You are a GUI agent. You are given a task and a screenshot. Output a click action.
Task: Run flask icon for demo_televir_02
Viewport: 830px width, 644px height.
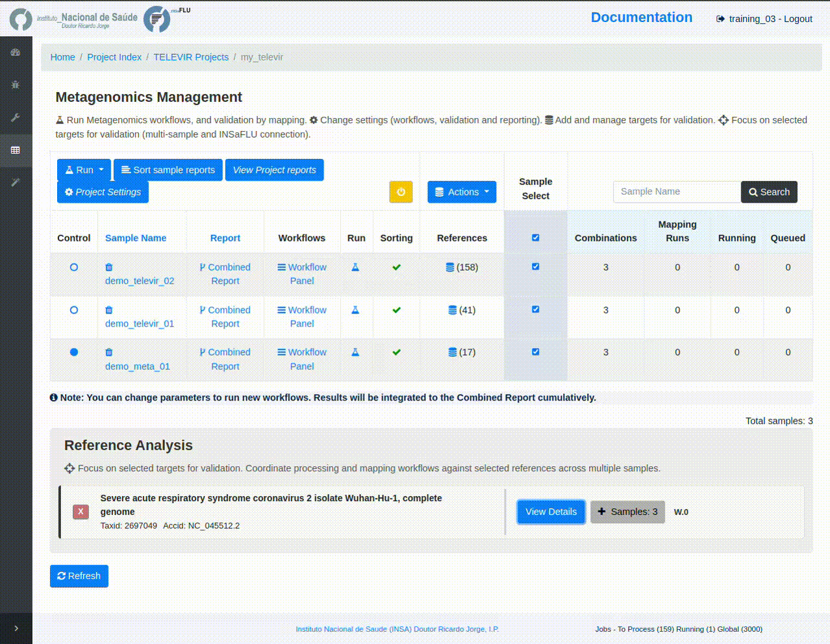355,267
